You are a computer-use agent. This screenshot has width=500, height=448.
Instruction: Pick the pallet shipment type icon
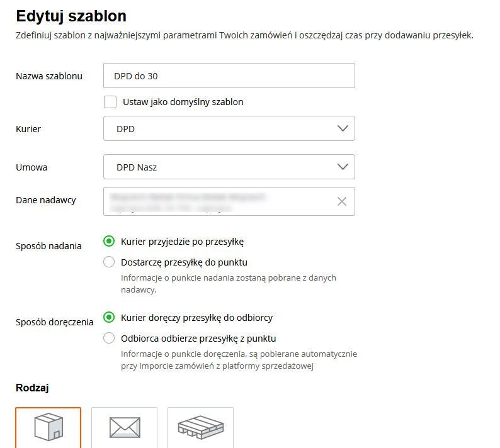201,427
